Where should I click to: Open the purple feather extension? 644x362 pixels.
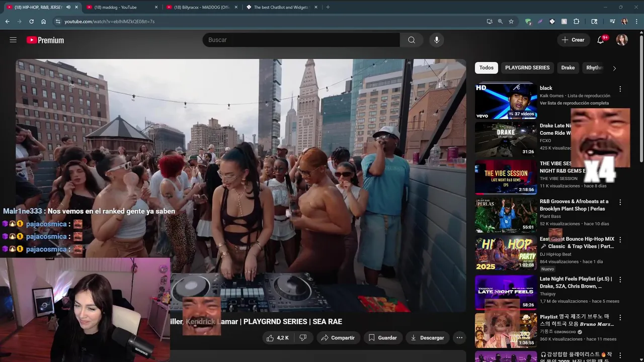(x=540, y=22)
